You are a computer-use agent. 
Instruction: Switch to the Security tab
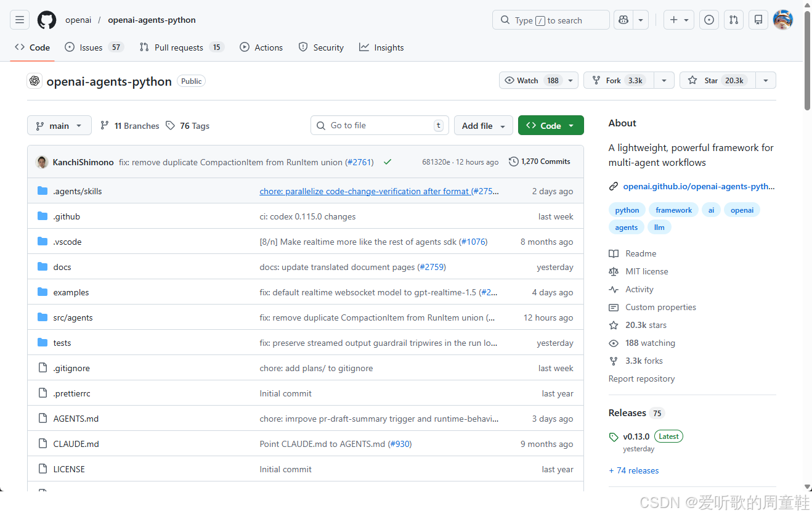[x=321, y=47]
